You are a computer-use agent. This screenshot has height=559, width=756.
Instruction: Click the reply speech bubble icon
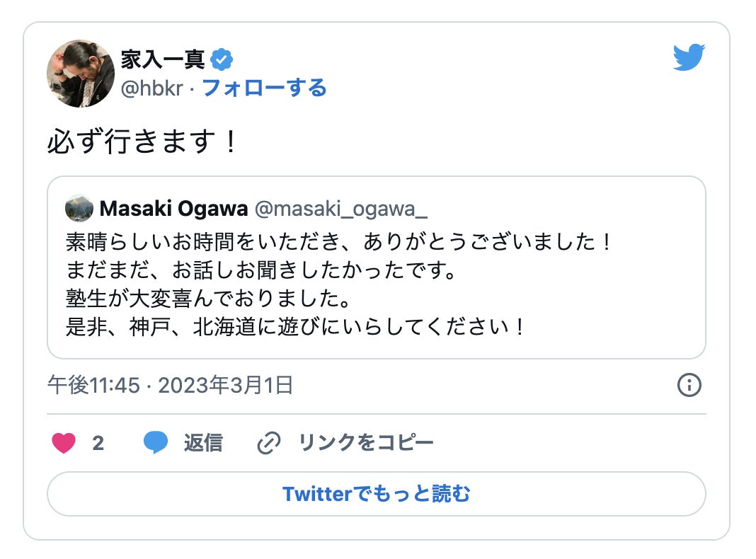pos(156,444)
